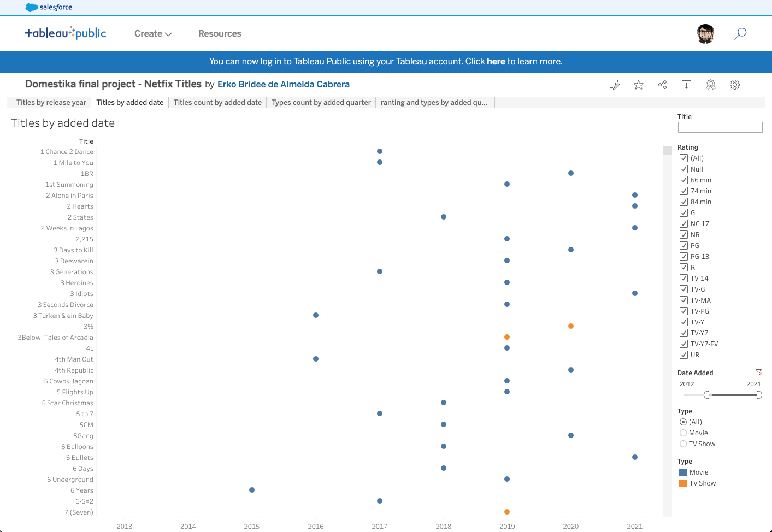
Task: Click the left Date Added slider handle
Action: point(707,395)
